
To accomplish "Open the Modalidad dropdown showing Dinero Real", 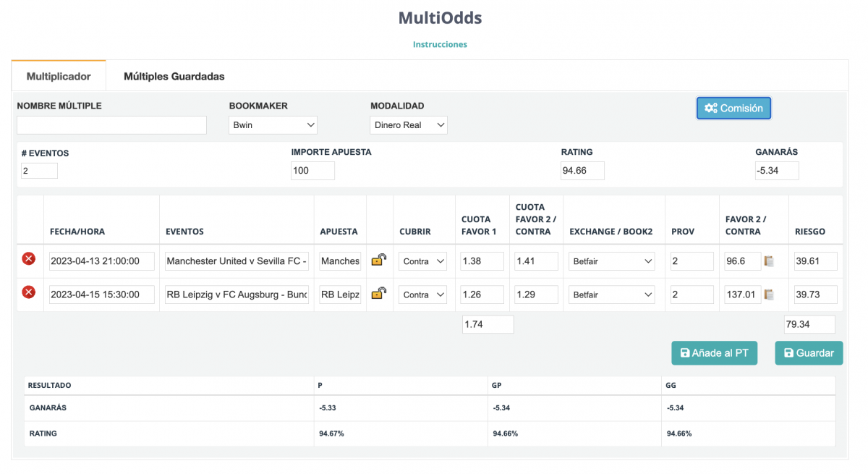I will click(409, 125).
